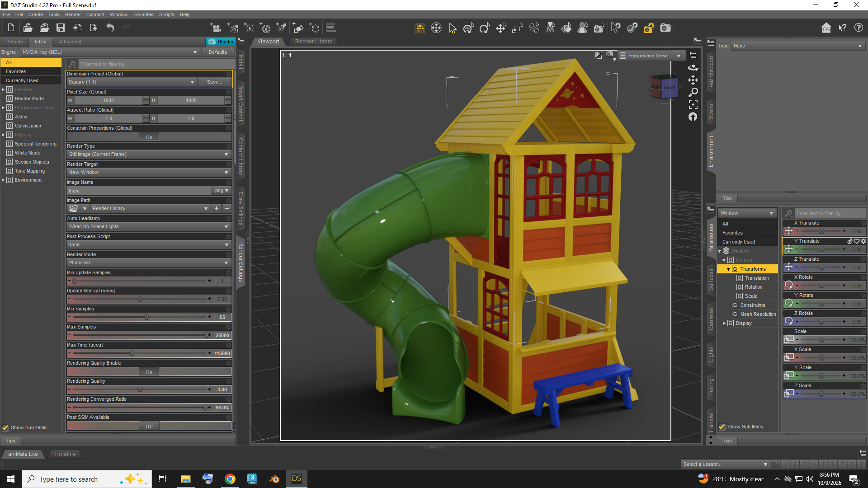Click the New Scene file icon
The width and height of the screenshot is (868, 488).
[11, 28]
